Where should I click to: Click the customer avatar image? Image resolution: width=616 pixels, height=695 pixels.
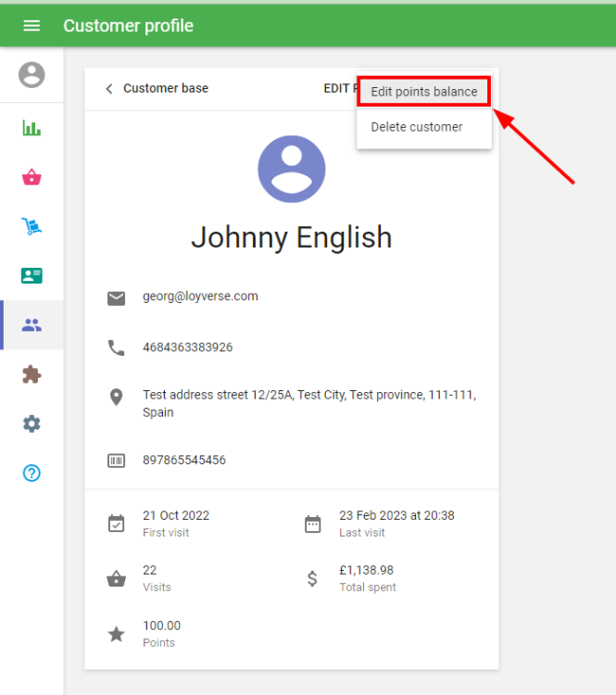[x=292, y=169]
